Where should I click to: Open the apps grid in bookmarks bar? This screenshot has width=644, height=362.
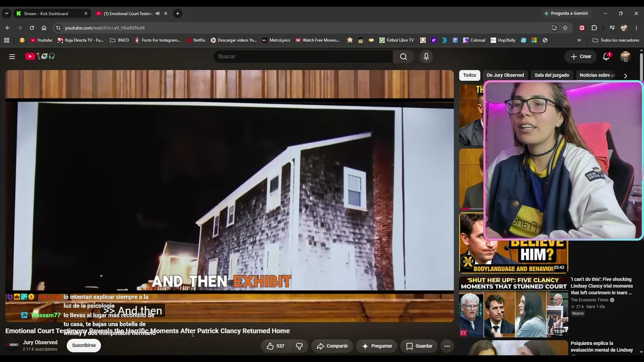(7, 40)
